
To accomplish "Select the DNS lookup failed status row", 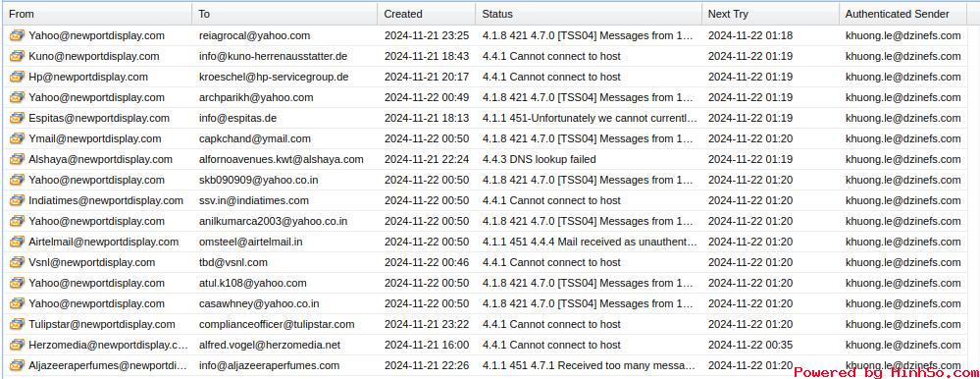I will [x=485, y=159].
